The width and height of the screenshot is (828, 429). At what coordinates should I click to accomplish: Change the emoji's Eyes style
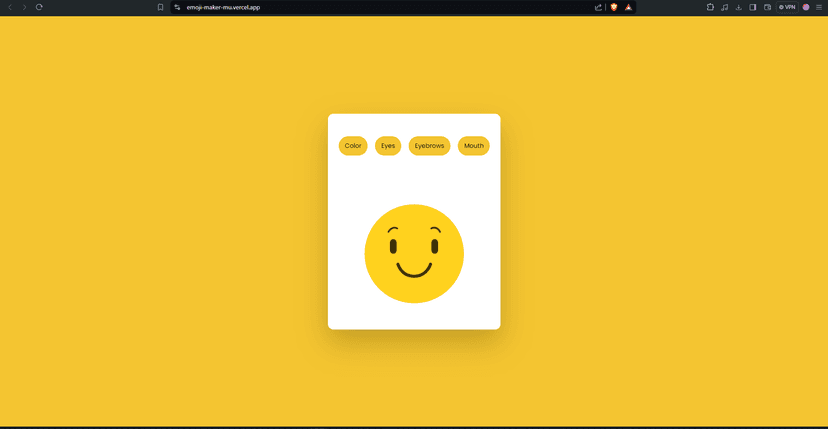388,146
